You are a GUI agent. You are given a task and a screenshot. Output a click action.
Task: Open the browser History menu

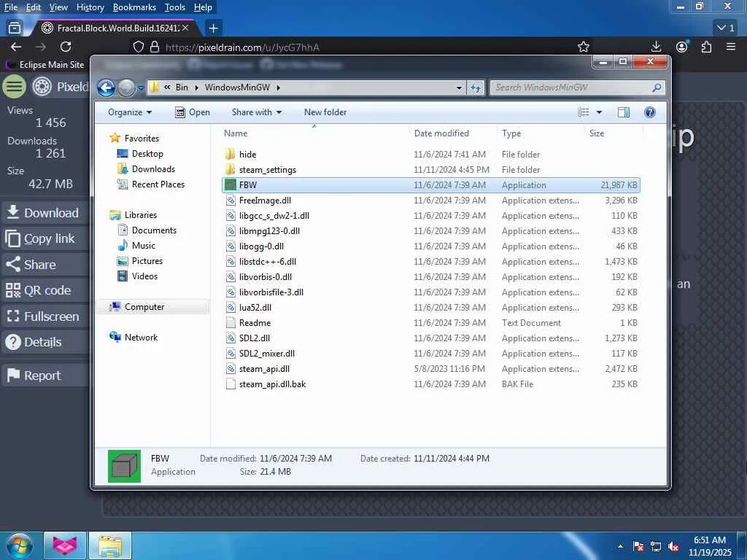pyautogui.click(x=90, y=7)
